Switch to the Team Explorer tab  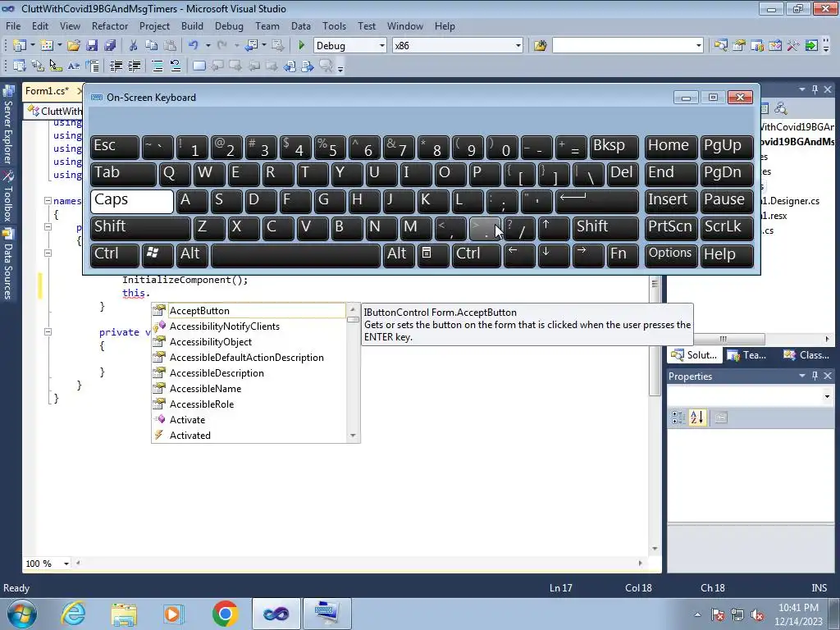click(x=747, y=355)
